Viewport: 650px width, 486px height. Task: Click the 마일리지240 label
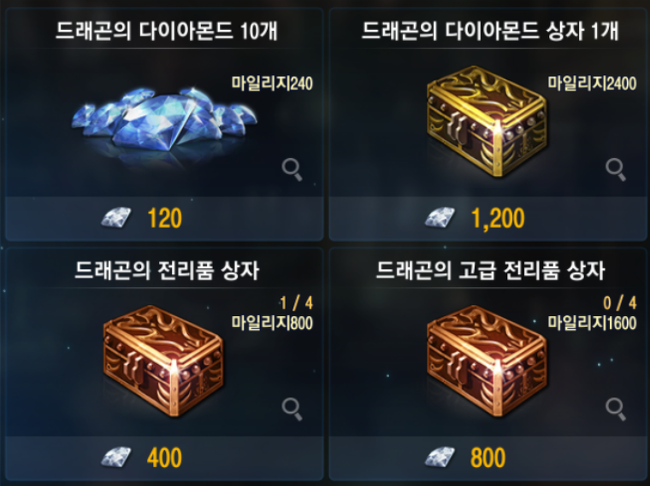click(272, 83)
